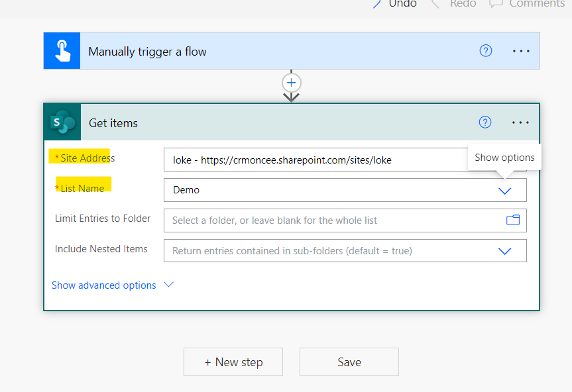This screenshot has width=572, height=392.
Task: Click the Get items card title
Action: pyautogui.click(x=113, y=123)
